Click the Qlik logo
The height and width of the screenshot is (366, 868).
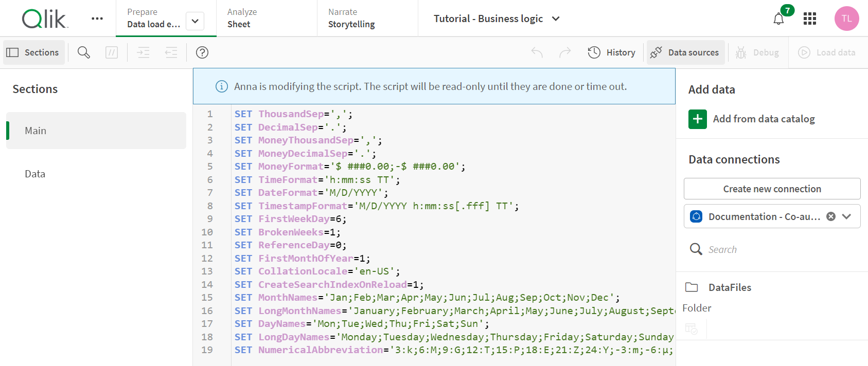[44, 19]
